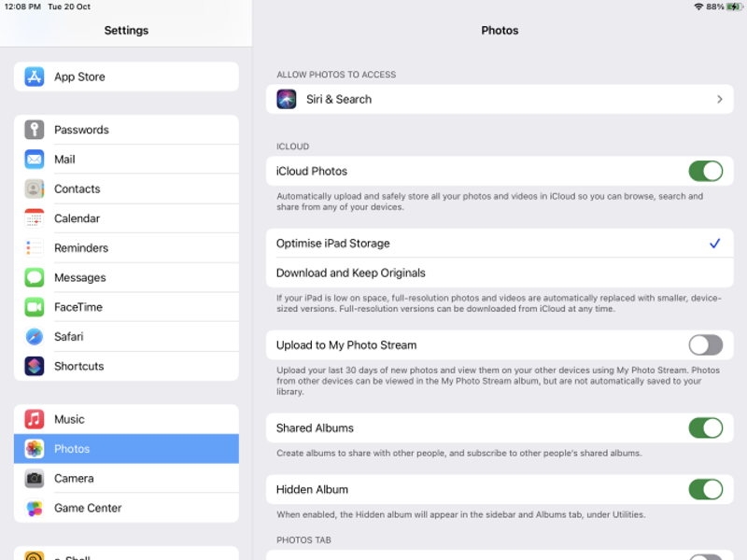Tap the Siri icon in the access list
This screenshot has height=560, width=747.
tap(287, 99)
